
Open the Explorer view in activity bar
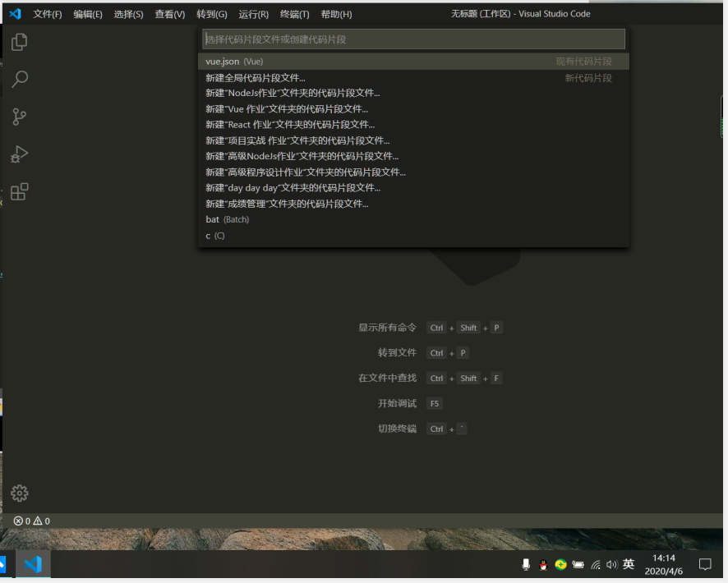[x=19, y=42]
